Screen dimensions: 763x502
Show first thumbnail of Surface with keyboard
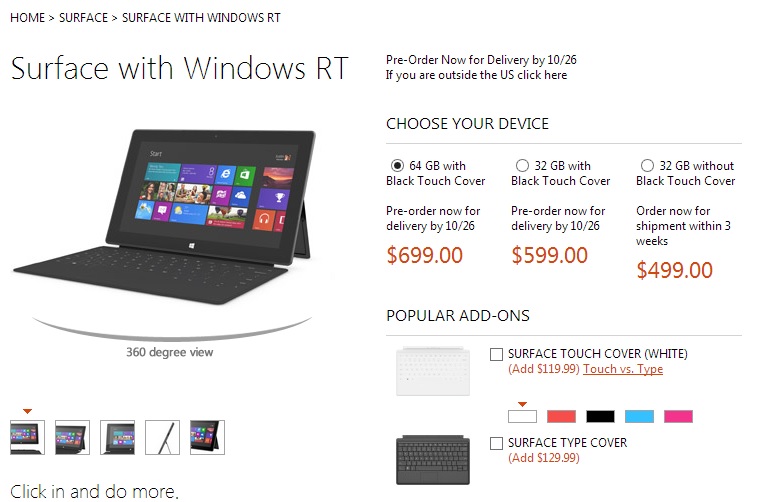(27, 437)
